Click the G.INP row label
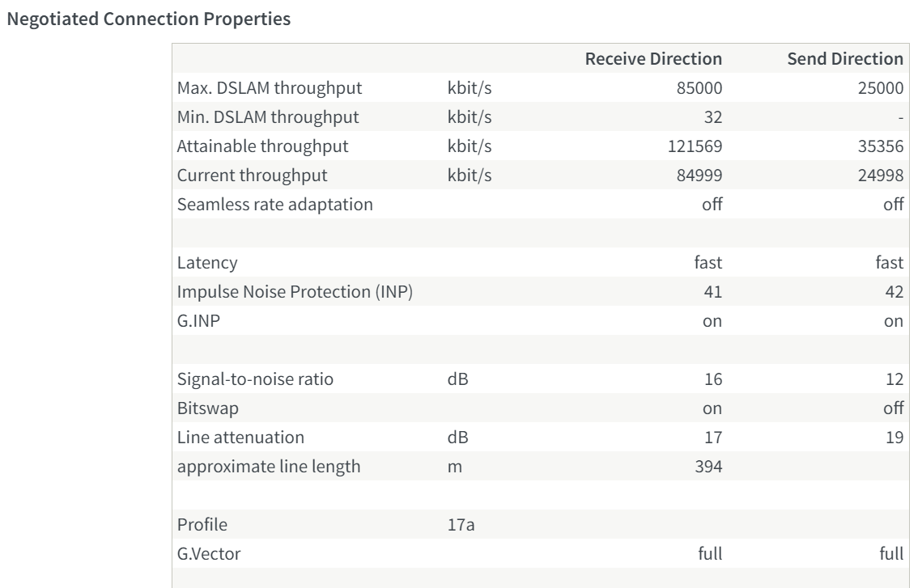 pos(198,320)
